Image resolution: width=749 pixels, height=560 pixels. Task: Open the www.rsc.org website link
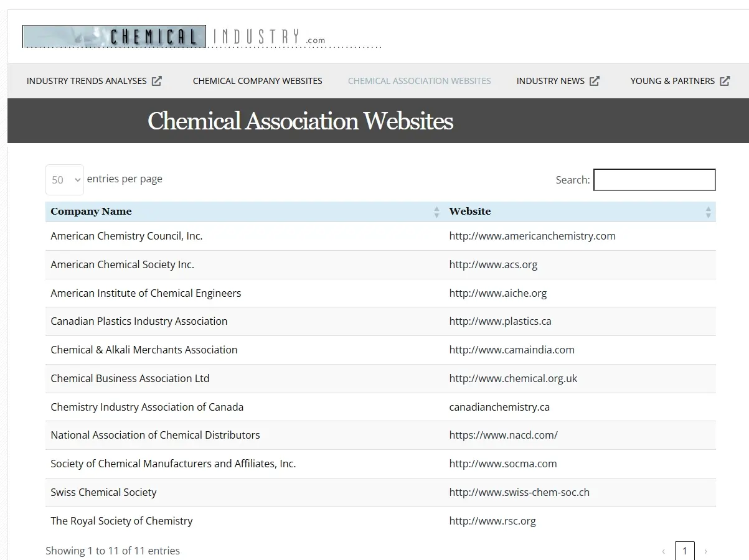point(492,521)
